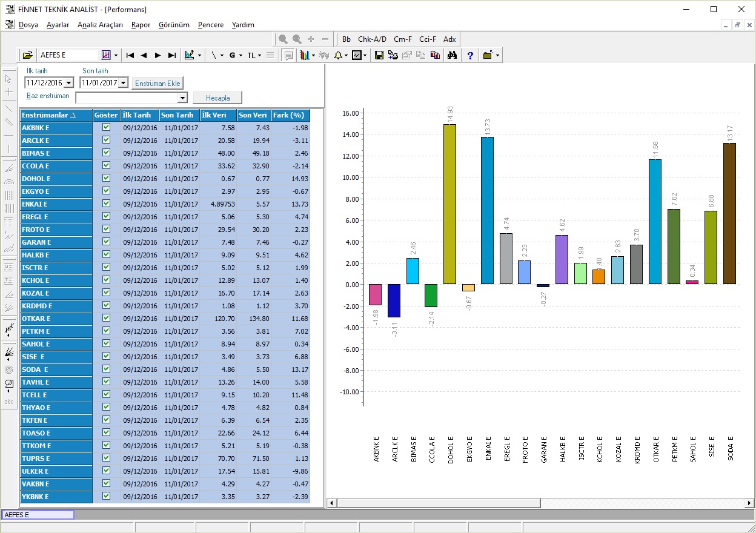
Task: Expand the TL currency dropdown arrow
Action: point(260,55)
